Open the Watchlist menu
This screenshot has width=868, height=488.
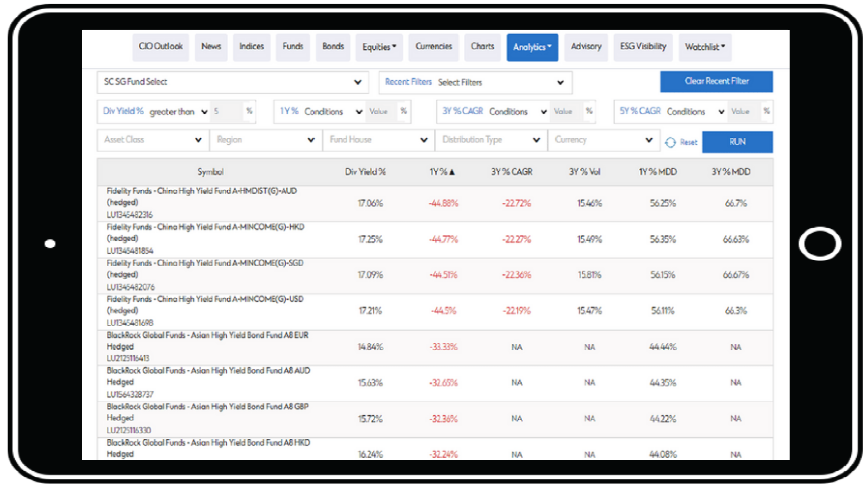[704, 47]
